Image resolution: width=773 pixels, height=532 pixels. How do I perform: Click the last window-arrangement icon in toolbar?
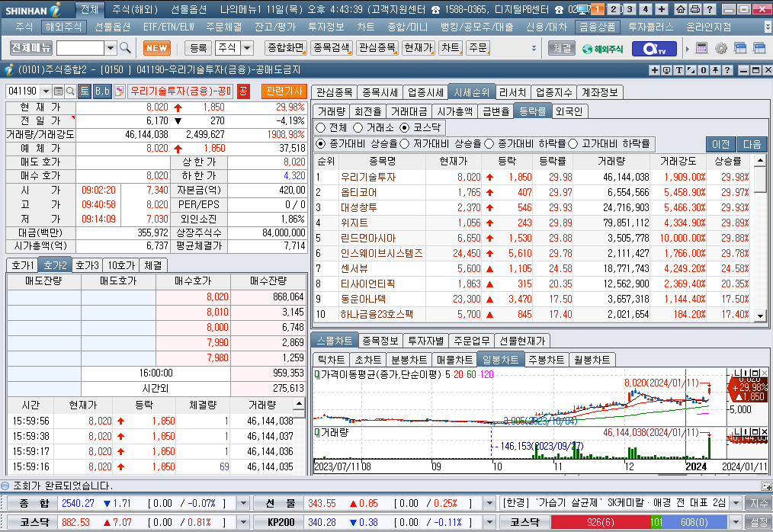(759, 48)
